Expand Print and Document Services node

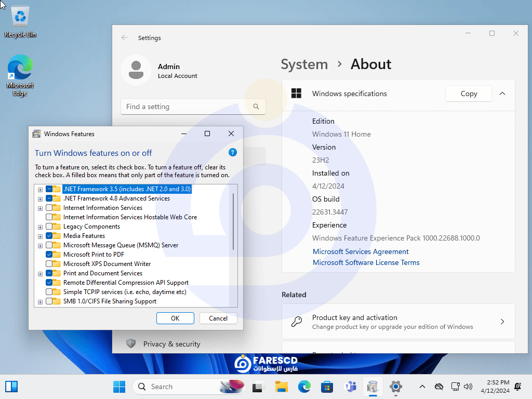point(40,274)
